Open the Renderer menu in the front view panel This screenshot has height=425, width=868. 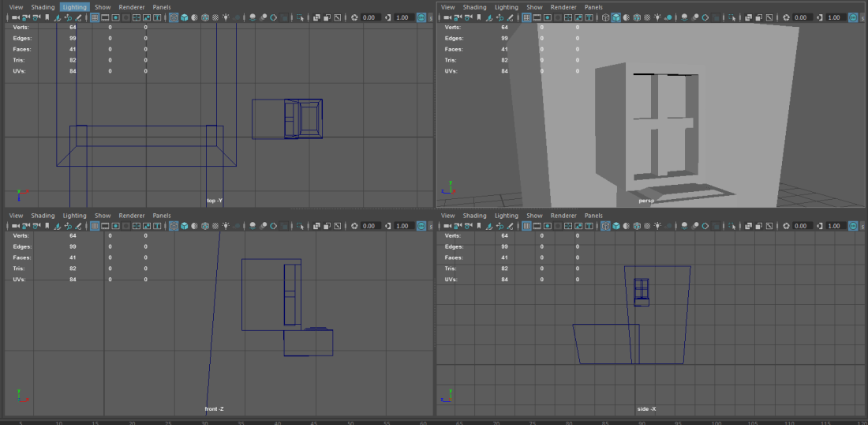tap(132, 216)
